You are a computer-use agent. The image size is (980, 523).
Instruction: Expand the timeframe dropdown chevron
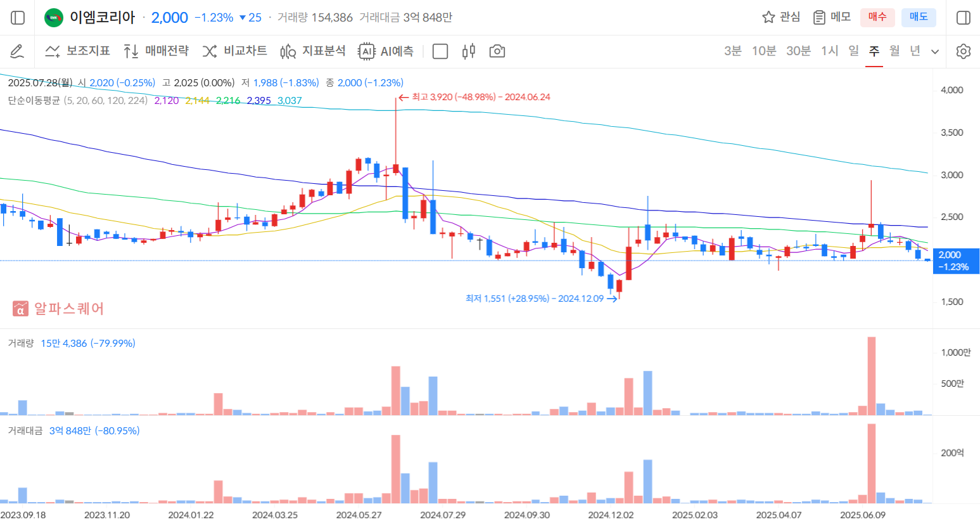935,52
